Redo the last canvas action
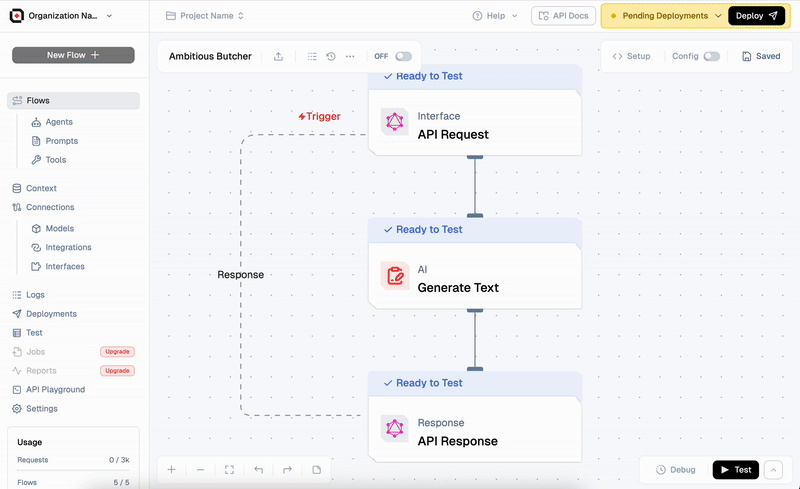This screenshot has width=800, height=489. coord(287,470)
